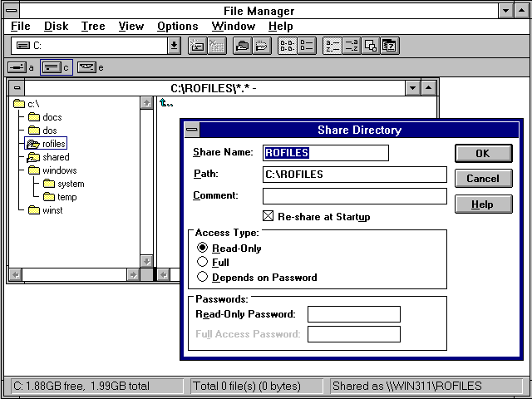Open the View menu
This screenshot has height=399, width=532.
[x=131, y=26]
